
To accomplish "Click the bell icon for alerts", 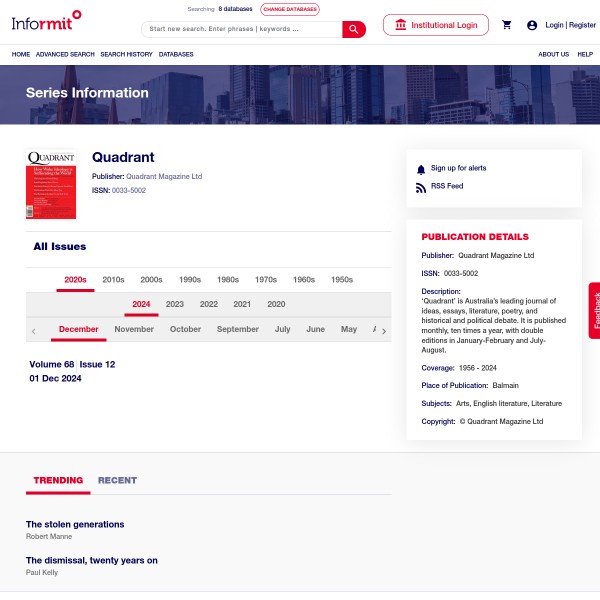I will tap(421, 169).
